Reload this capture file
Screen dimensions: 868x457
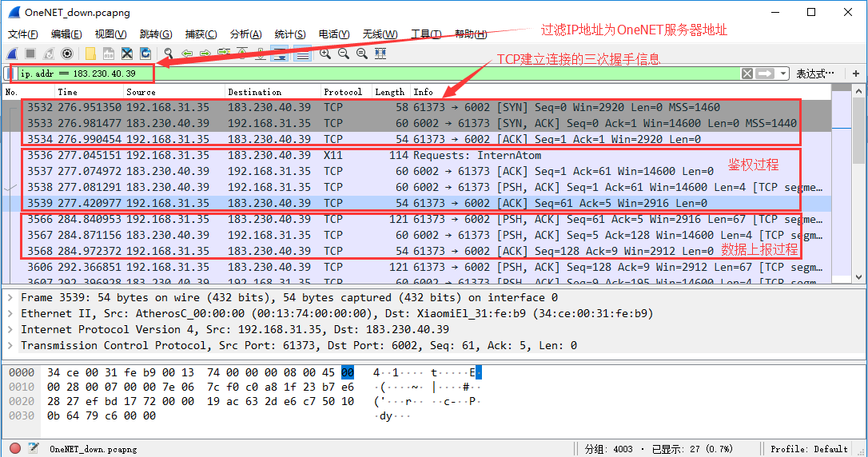click(x=145, y=54)
